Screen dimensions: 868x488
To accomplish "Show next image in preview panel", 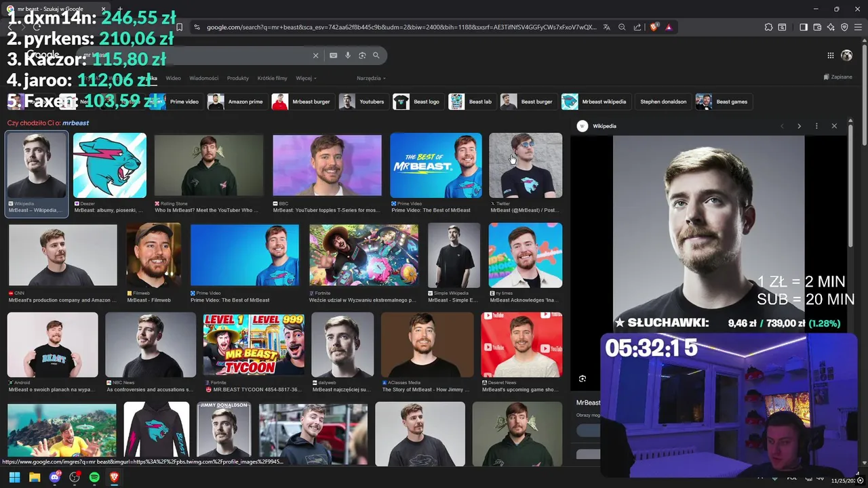I will [799, 126].
